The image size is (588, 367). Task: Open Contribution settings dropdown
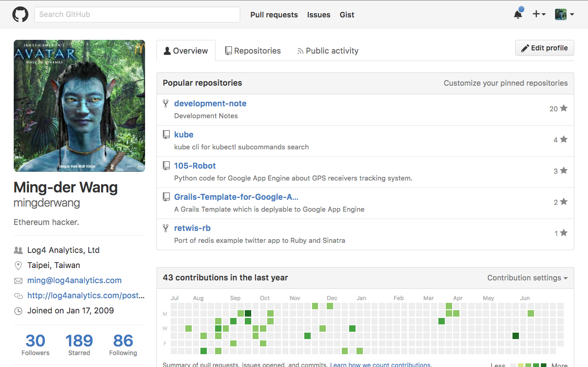coord(528,278)
